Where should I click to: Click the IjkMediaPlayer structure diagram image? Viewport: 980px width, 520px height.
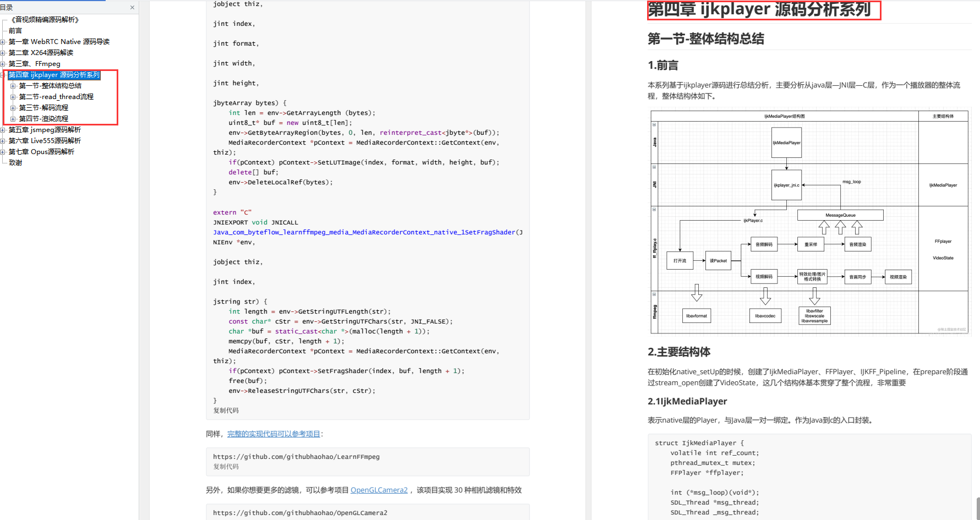coord(809,222)
